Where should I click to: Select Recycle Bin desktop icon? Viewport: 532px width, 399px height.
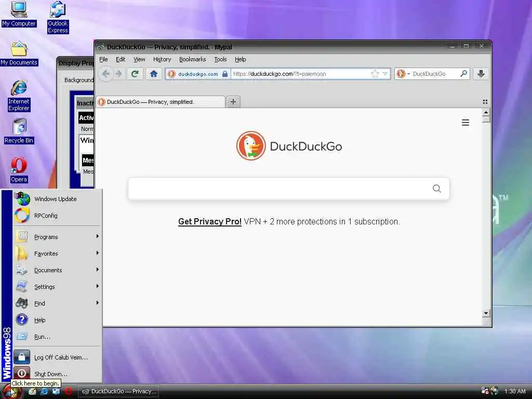[x=19, y=131]
